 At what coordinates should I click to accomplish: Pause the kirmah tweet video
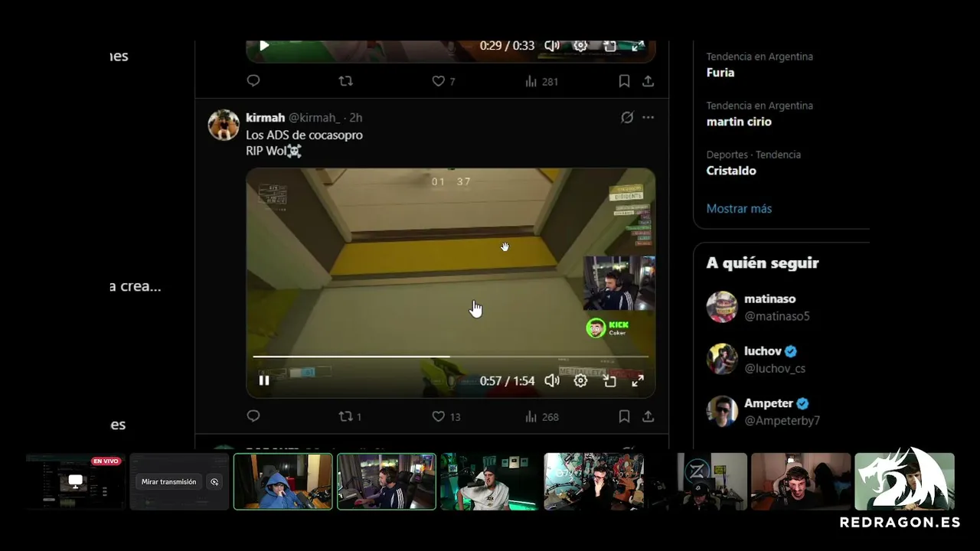tap(264, 380)
